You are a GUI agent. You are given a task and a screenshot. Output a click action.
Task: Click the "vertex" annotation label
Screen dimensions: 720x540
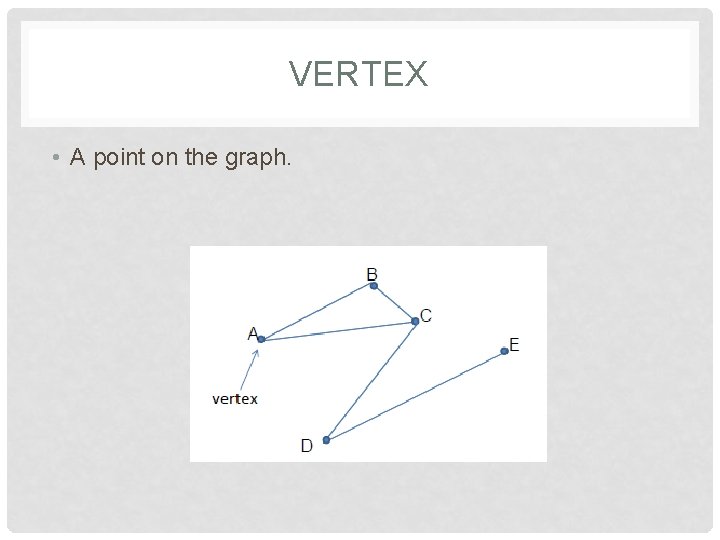(235, 399)
